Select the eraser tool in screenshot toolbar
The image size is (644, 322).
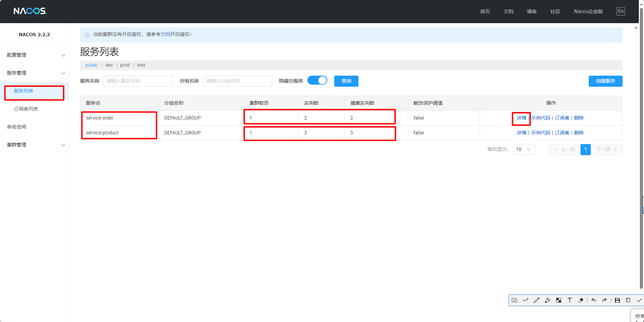[581, 300]
